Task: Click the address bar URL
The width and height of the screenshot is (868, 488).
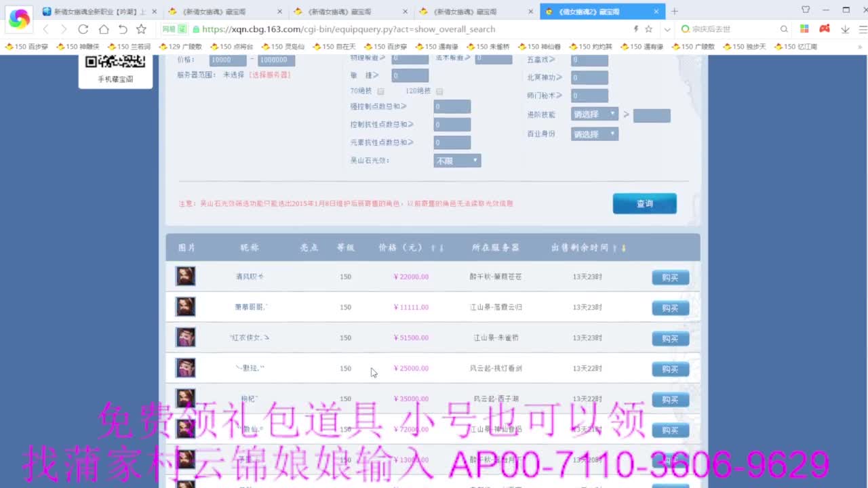Action: 349,29
